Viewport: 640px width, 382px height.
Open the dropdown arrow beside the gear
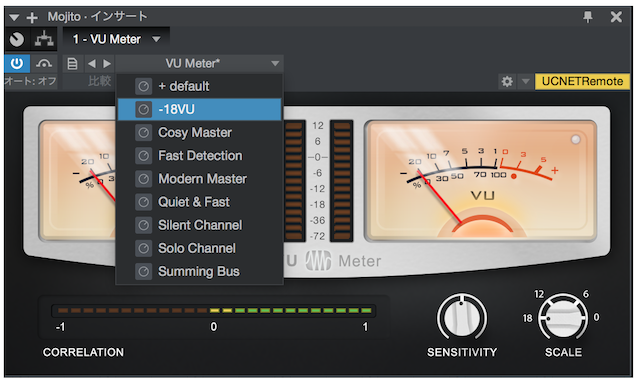pyautogui.click(x=525, y=82)
